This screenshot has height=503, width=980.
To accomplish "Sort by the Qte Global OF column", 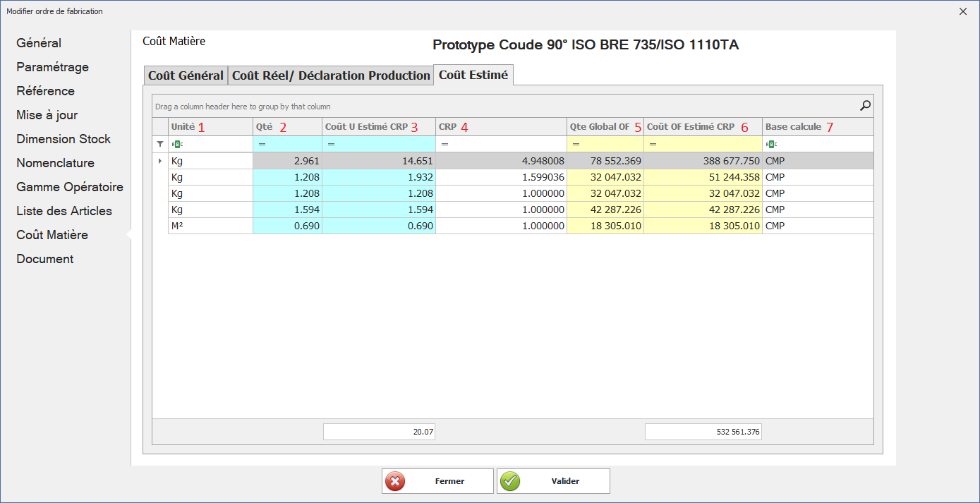I will click(600, 127).
